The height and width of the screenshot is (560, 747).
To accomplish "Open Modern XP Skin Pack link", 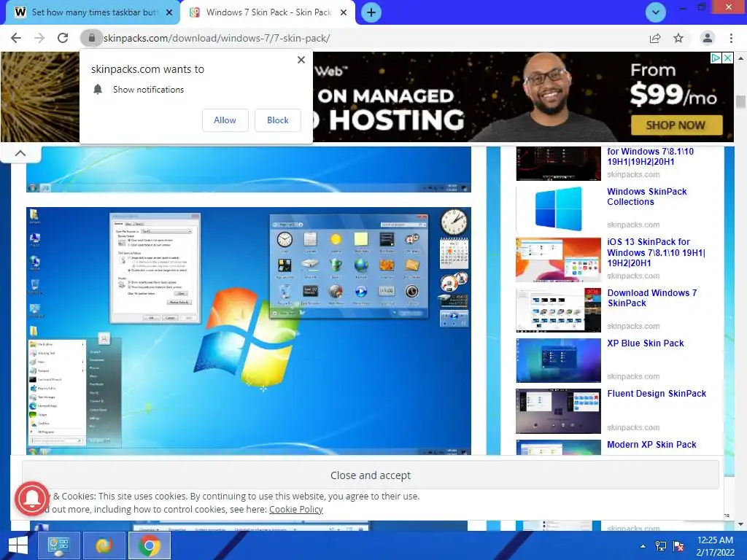I will 651,444.
